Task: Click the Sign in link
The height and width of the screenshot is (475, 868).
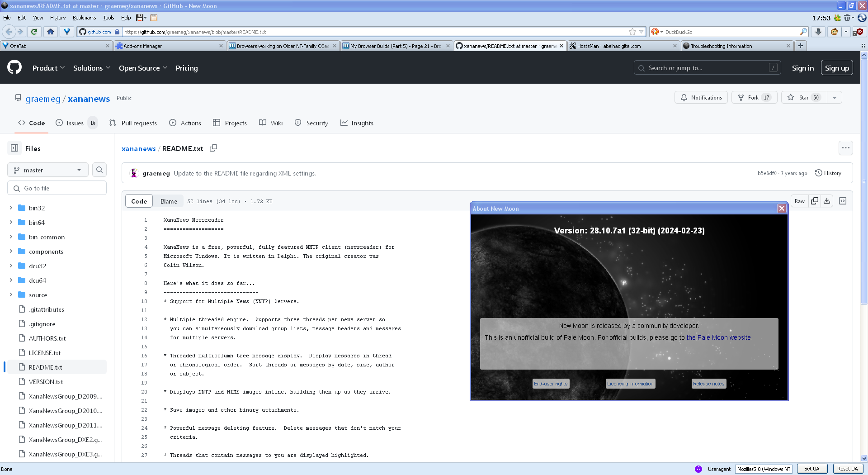Action: pos(802,68)
